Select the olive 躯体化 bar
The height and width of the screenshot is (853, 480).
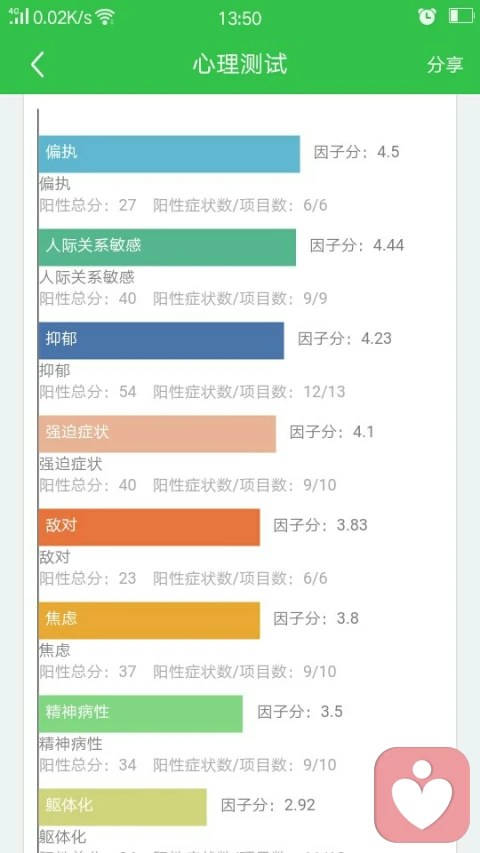coord(122,807)
